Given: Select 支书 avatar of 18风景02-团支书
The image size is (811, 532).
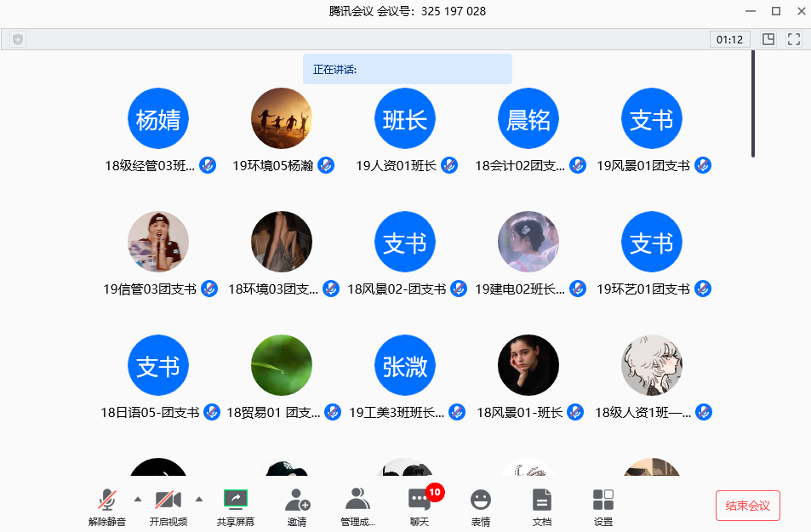Looking at the screenshot, I should 405,242.
